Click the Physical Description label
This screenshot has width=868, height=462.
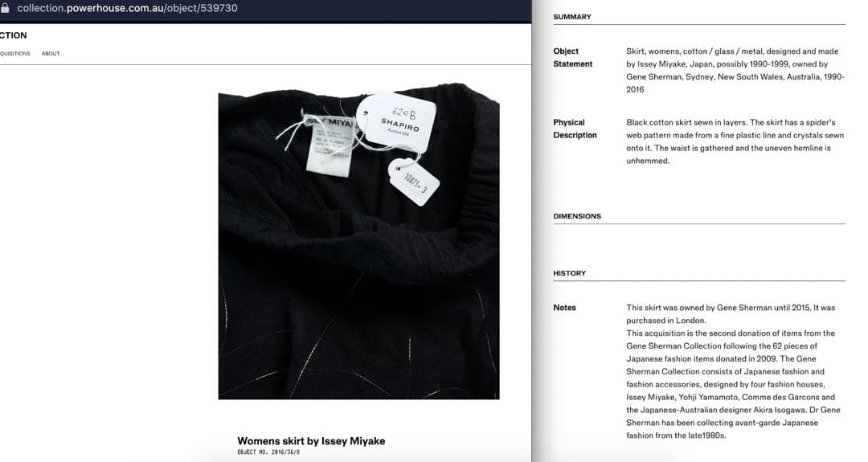tap(575, 129)
